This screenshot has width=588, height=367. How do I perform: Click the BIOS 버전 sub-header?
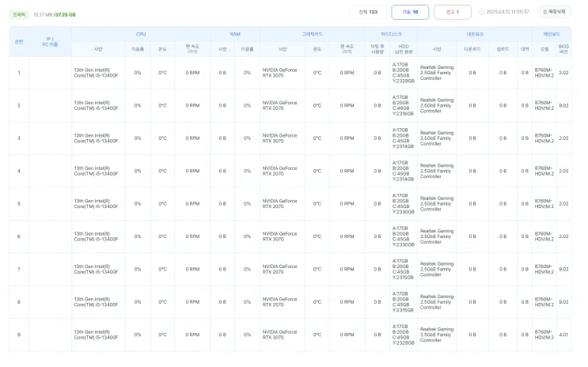563,49
